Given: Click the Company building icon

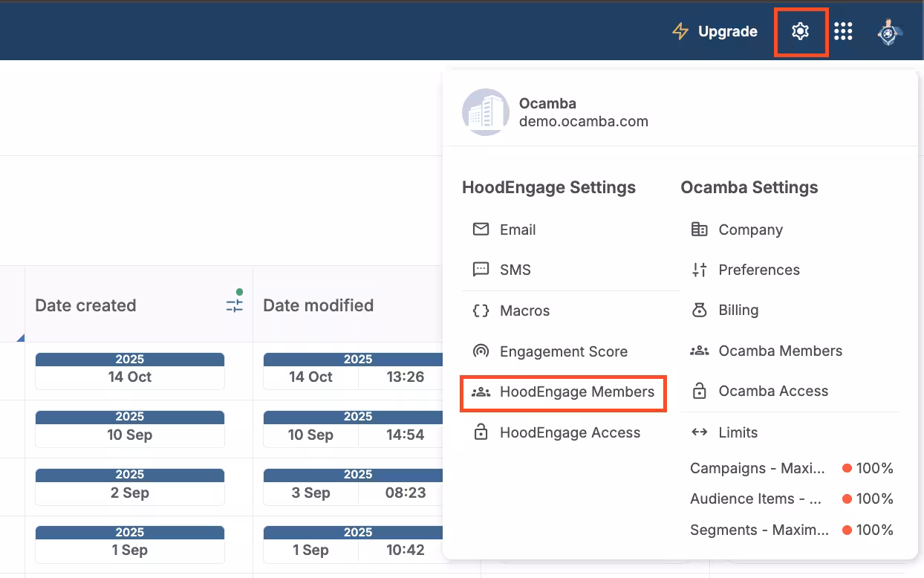Looking at the screenshot, I should click(699, 230).
